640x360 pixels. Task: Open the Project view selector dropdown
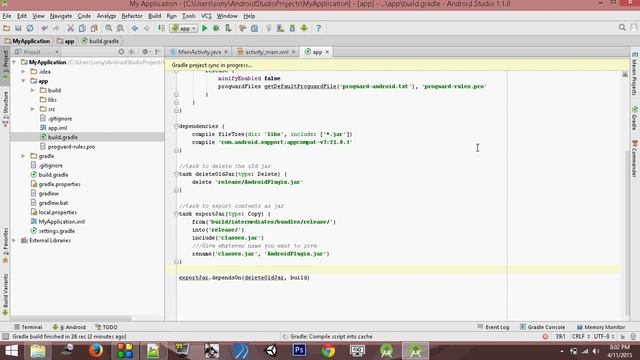[37, 52]
